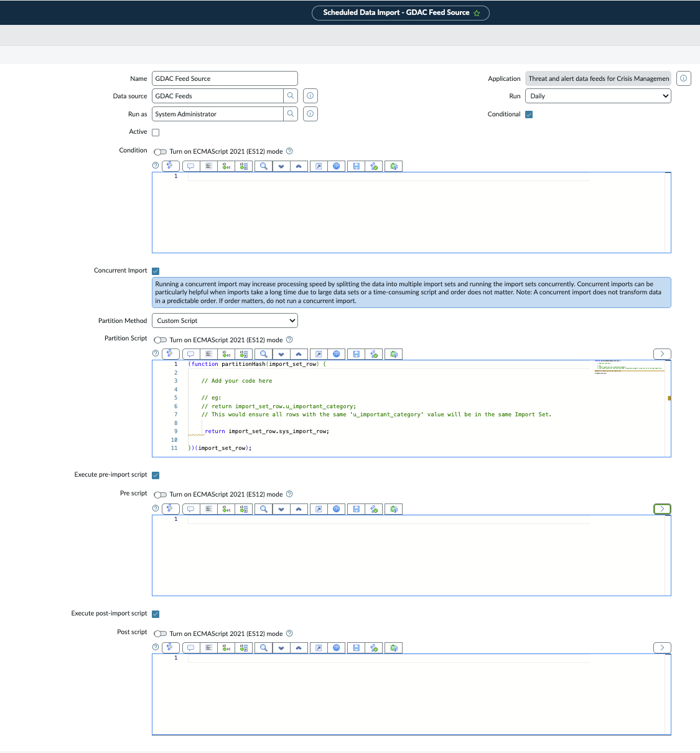Turn on ES12 mode for Partition Script
This screenshot has height=753, width=700.
(161, 340)
